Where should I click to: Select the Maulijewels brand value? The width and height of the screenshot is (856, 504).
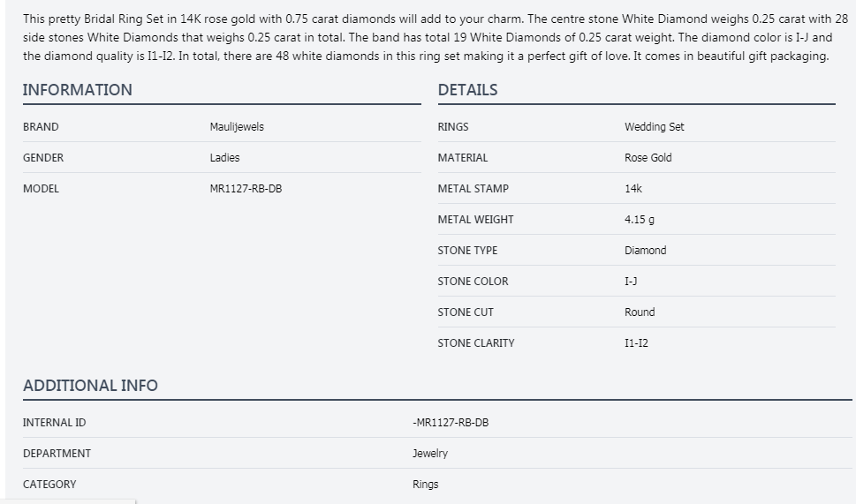click(x=237, y=126)
